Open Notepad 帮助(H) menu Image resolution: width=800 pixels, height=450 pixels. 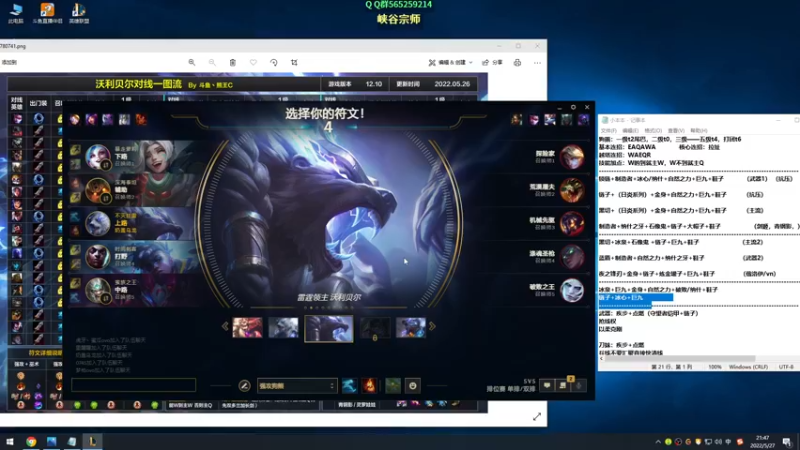[x=698, y=131]
